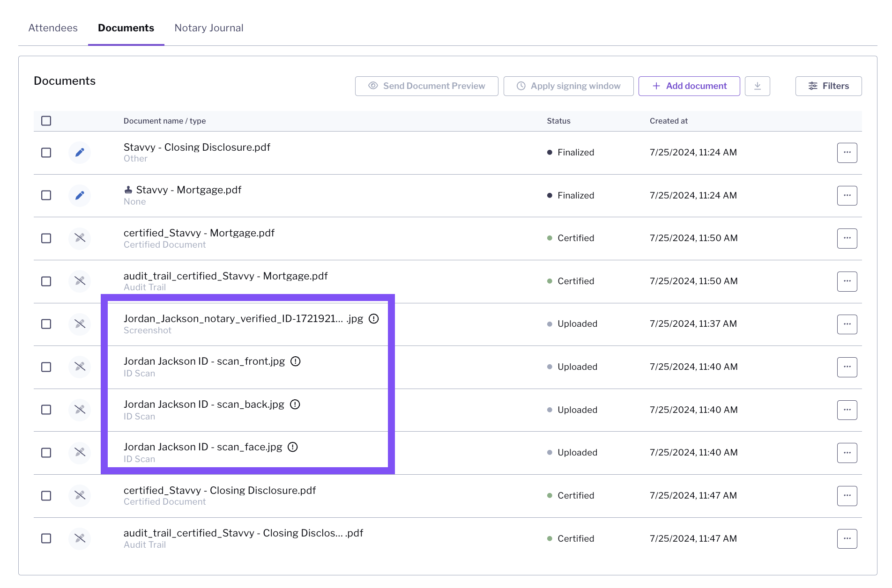Switch to the Attendees tab
Viewport: 892px width, 588px height.
53,28
